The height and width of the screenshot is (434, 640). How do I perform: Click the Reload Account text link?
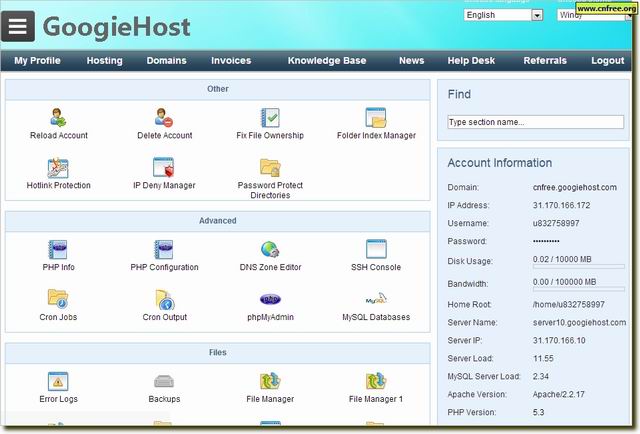click(59, 136)
